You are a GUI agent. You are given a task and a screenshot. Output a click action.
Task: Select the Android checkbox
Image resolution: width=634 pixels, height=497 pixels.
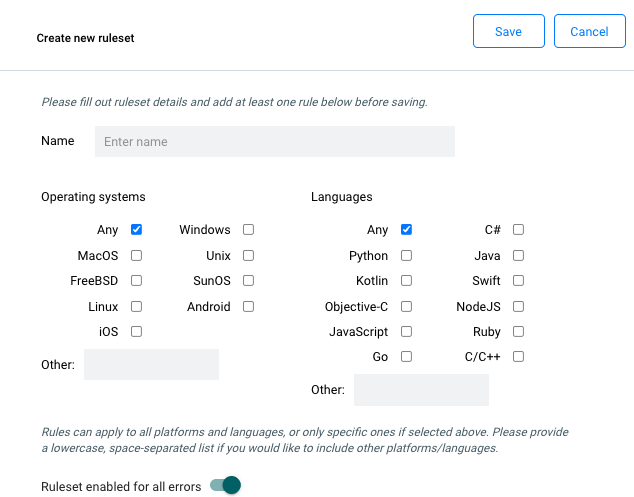coord(248,307)
